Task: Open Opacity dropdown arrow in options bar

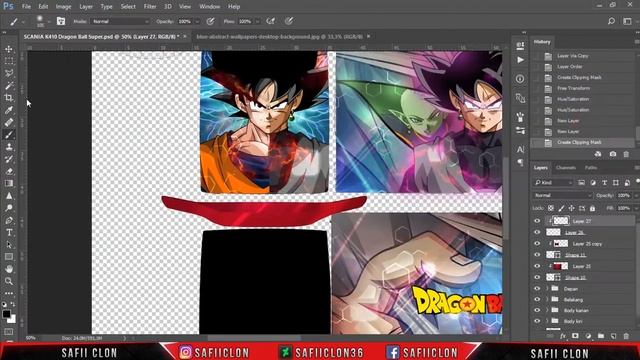Action: (x=197, y=21)
